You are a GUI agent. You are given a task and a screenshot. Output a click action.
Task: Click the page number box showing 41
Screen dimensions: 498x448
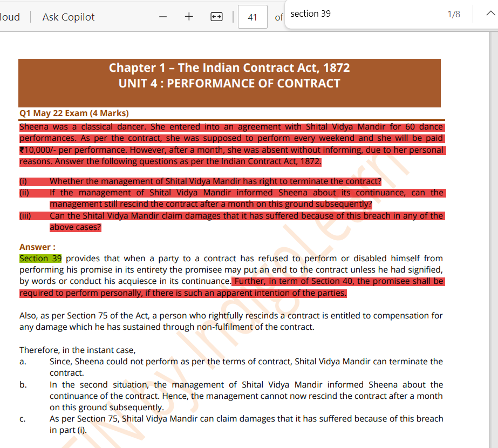[x=252, y=17]
